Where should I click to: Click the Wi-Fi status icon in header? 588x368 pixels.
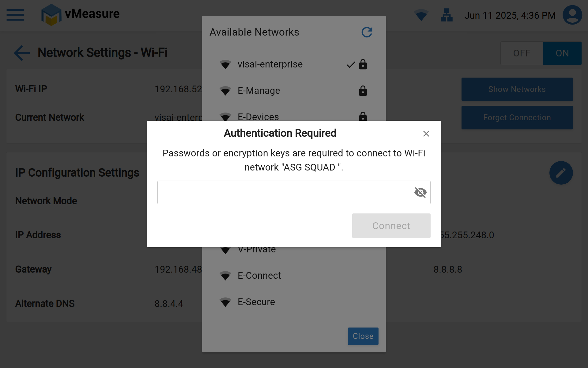(421, 15)
